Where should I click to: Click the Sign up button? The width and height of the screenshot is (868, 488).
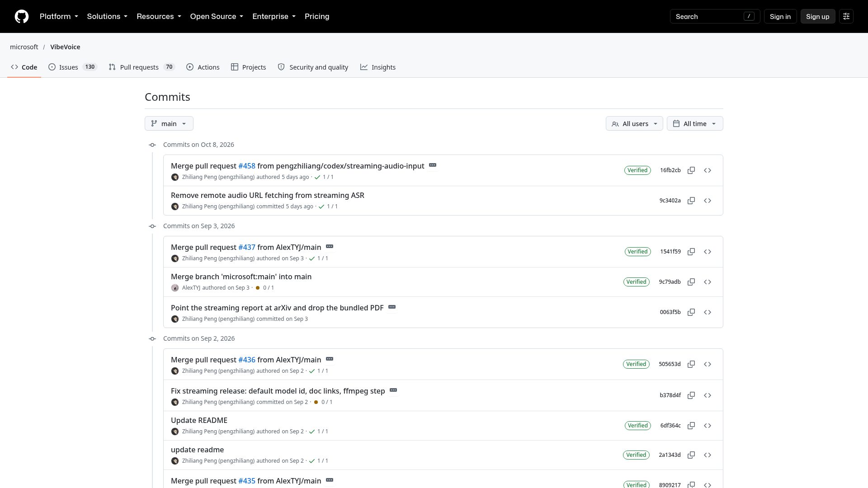[x=817, y=16]
